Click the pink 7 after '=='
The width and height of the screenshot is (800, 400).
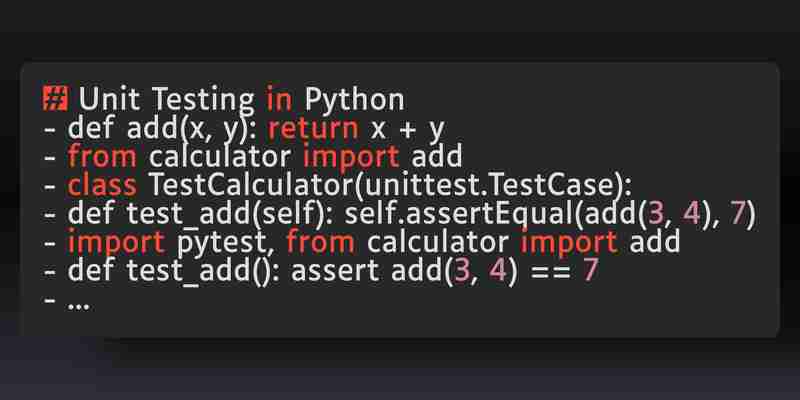pos(590,271)
